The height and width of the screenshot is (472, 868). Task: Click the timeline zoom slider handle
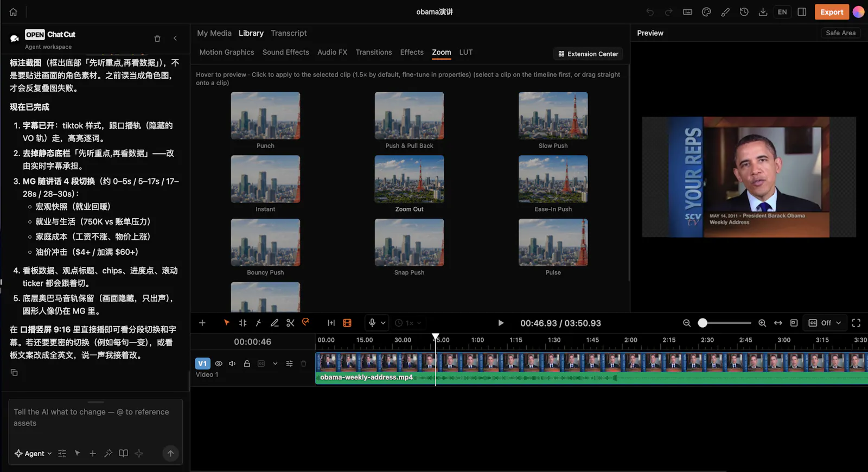703,323
